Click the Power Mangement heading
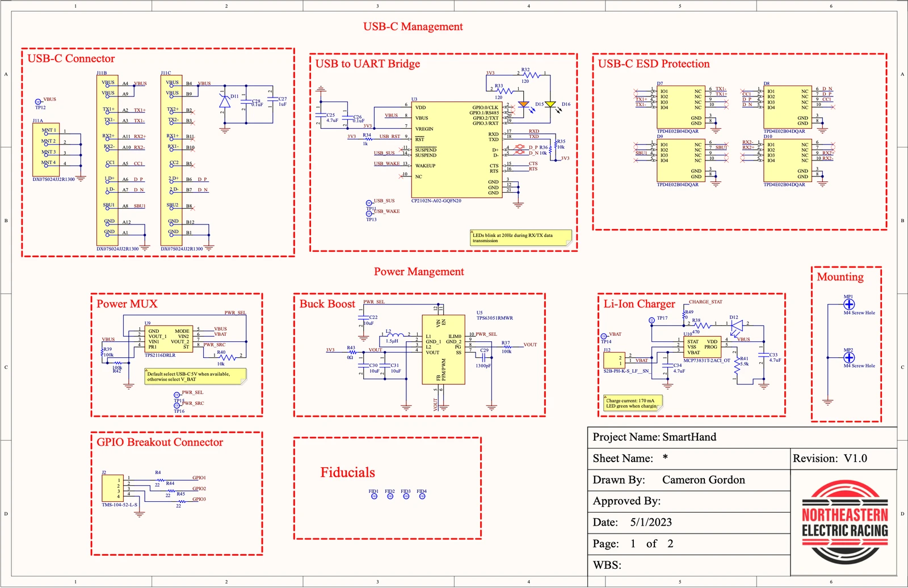 (x=419, y=272)
